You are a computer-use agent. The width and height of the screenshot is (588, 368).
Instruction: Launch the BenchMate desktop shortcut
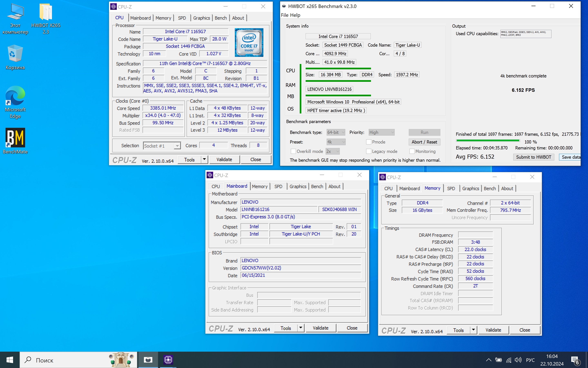[15, 141]
